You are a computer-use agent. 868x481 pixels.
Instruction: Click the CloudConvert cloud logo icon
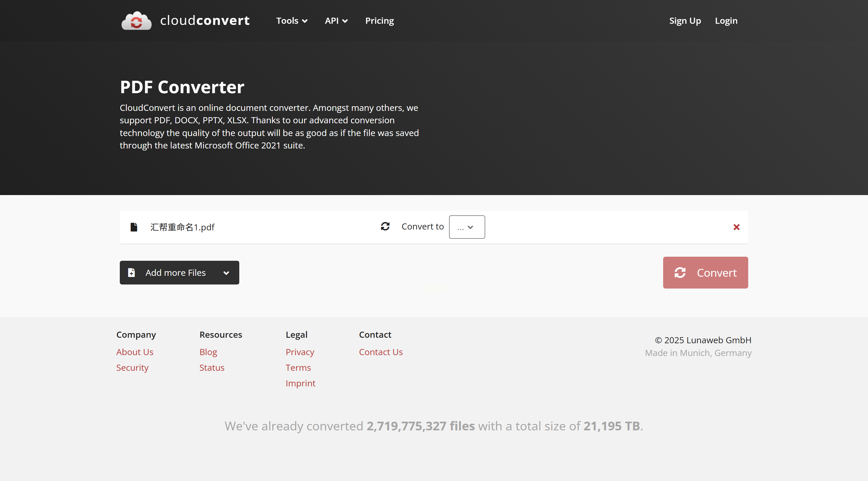(x=136, y=21)
